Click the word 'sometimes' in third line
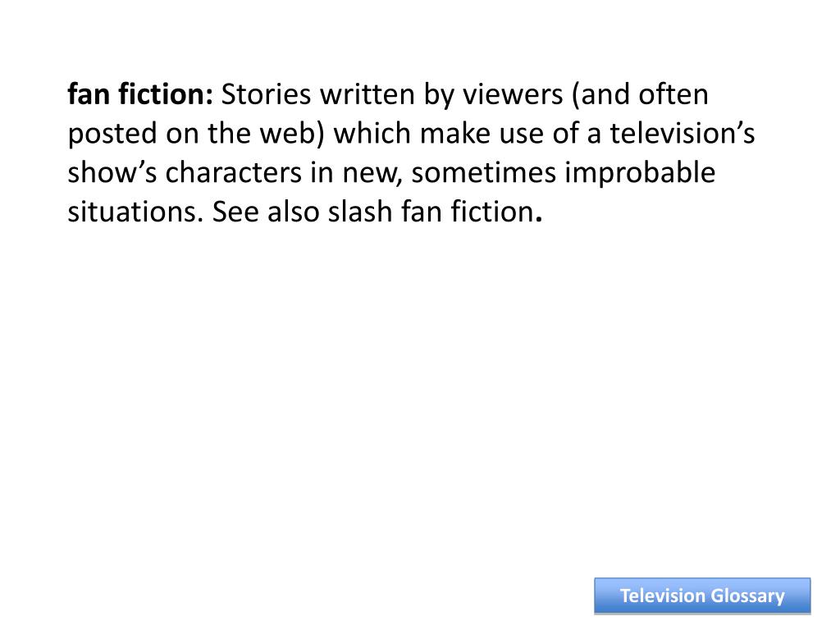Image resolution: width=840 pixels, height=630 pixels. click(x=484, y=172)
